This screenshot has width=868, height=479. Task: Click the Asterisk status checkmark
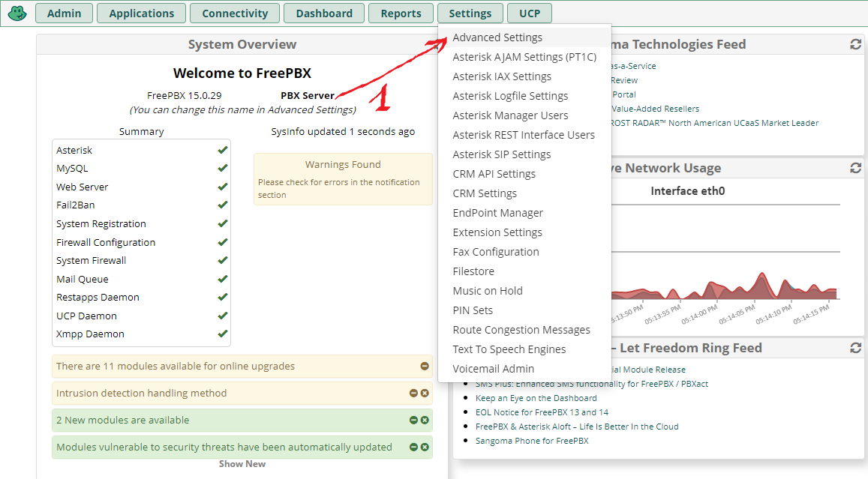223,150
